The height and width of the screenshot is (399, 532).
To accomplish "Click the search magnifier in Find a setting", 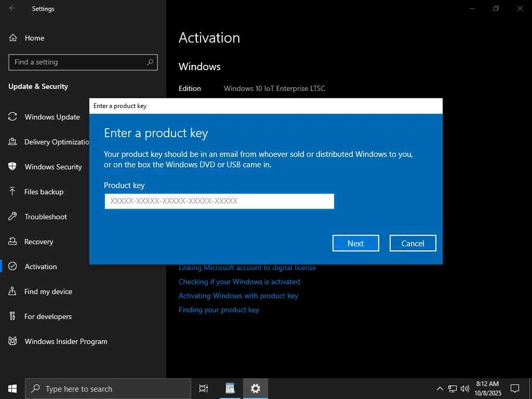I will (x=150, y=62).
